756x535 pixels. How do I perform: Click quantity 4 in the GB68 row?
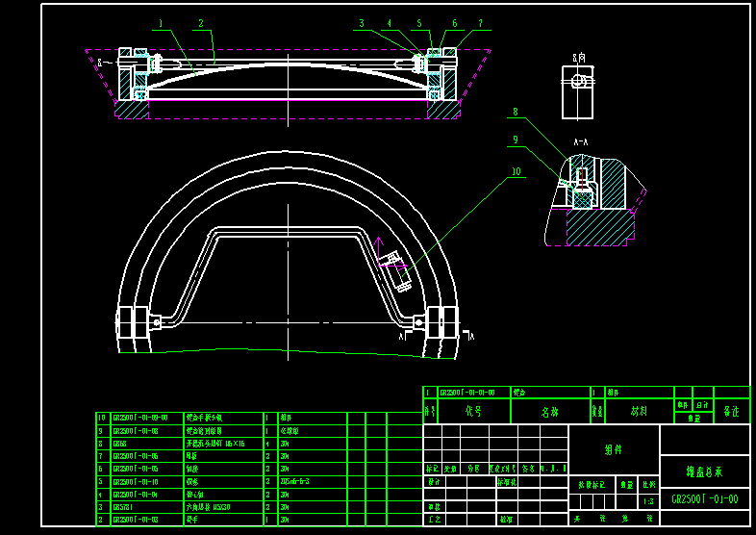[x=270, y=444]
